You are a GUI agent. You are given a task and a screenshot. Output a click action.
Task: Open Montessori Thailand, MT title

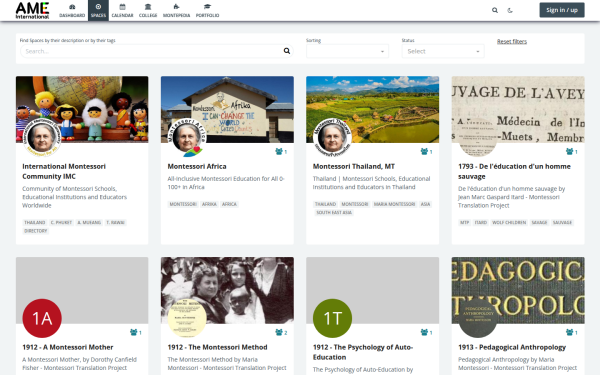click(354, 166)
